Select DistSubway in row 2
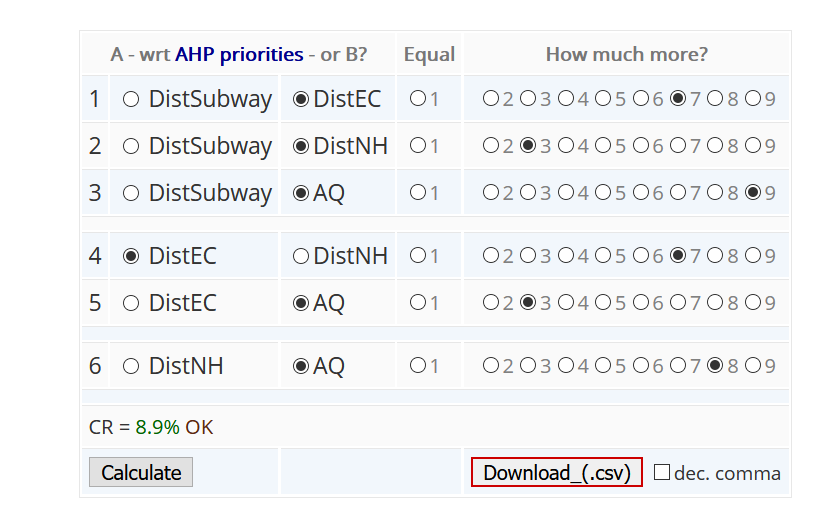 [x=131, y=146]
